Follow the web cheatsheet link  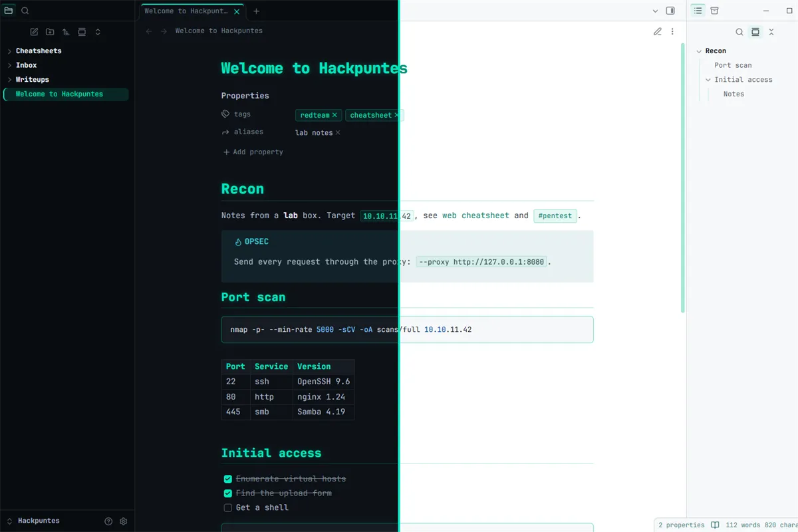[x=475, y=215]
